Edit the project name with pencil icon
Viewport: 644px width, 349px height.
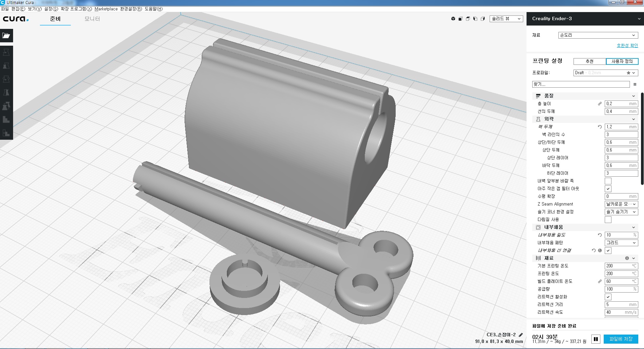pos(521,335)
